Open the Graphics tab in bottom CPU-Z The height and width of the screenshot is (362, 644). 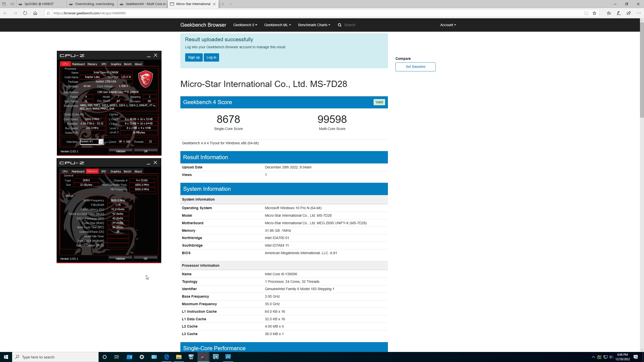pos(116,171)
